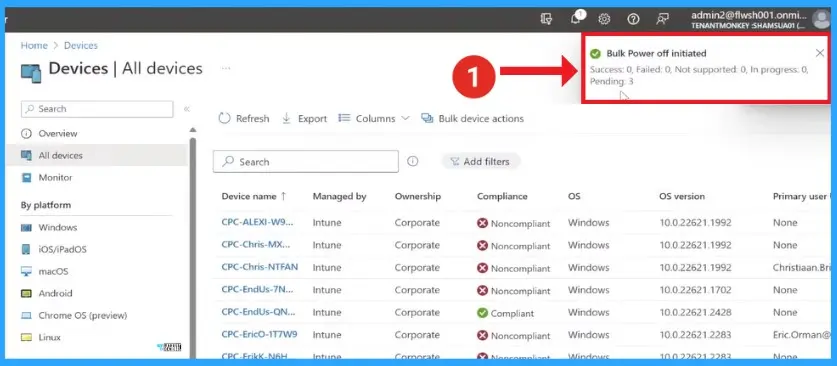Open the Columns dropdown
Viewport: 837px width, 366px height.
coord(374,118)
